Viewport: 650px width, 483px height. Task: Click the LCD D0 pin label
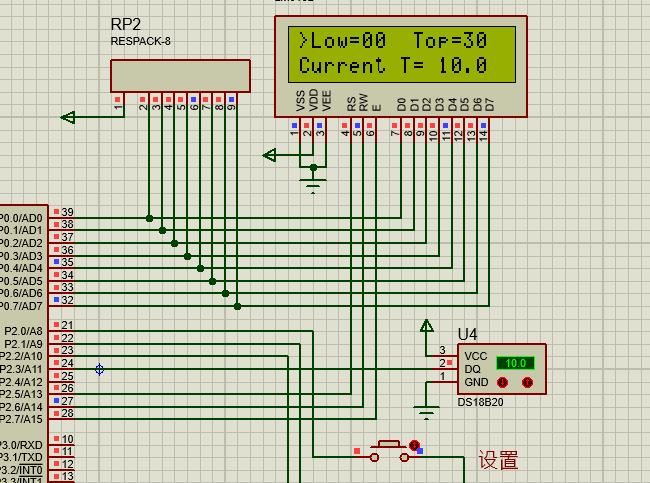coord(401,105)
